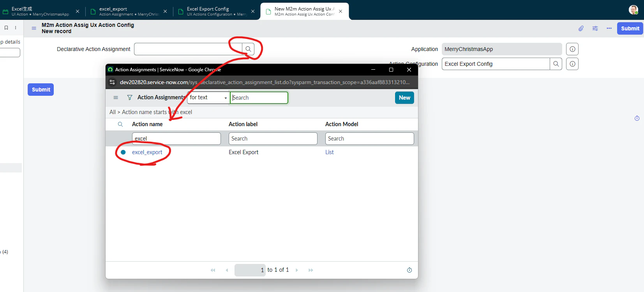Close the excel_export tab

point(165,11)
